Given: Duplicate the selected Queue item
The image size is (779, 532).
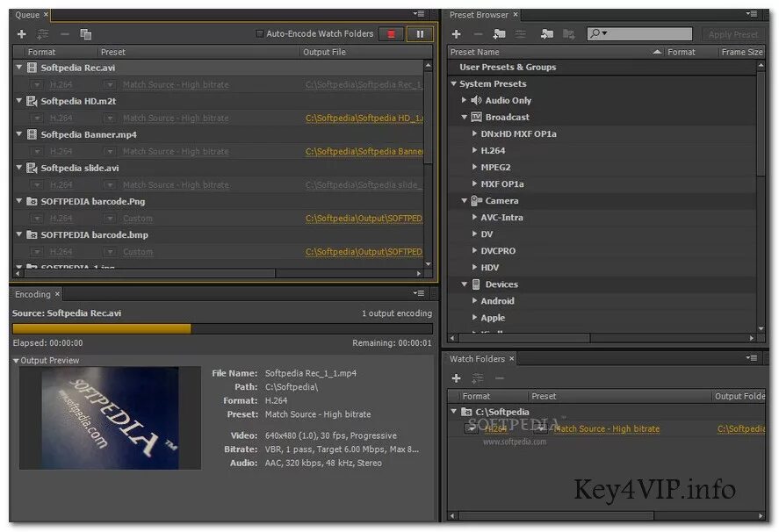Looking at the screenshot, I should pyautogui.click(x=85, y=33).
